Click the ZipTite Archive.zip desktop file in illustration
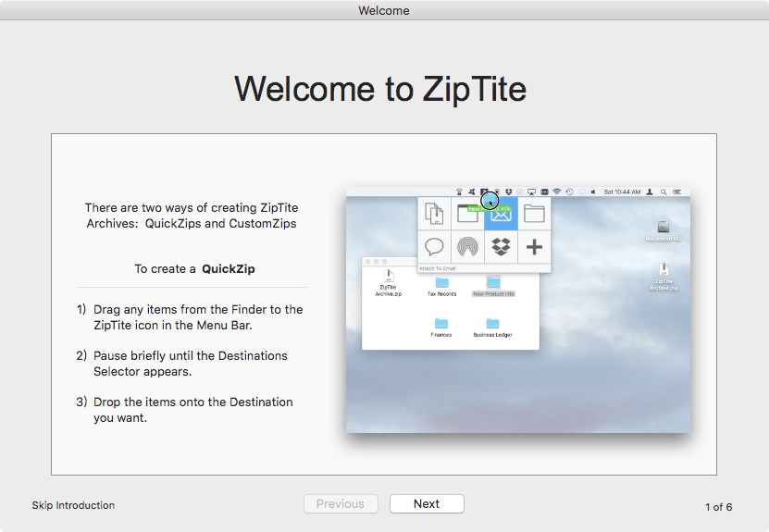769x532 pixels. [664, 277]
